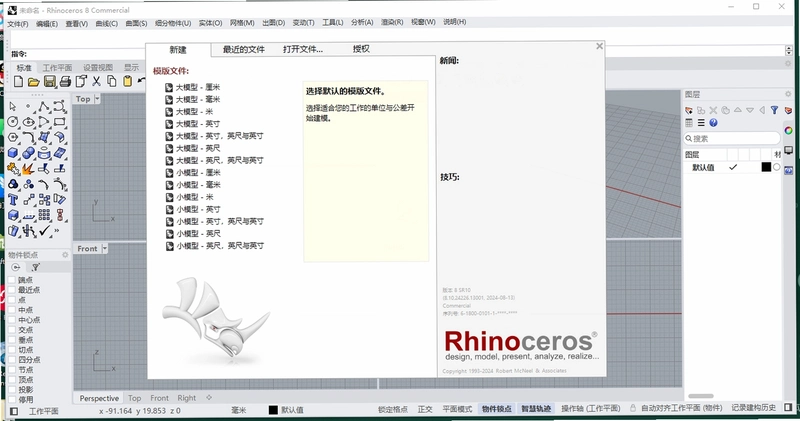
Task: Switch to Right viewport tab at bottom
Action: tap(187, 398)
